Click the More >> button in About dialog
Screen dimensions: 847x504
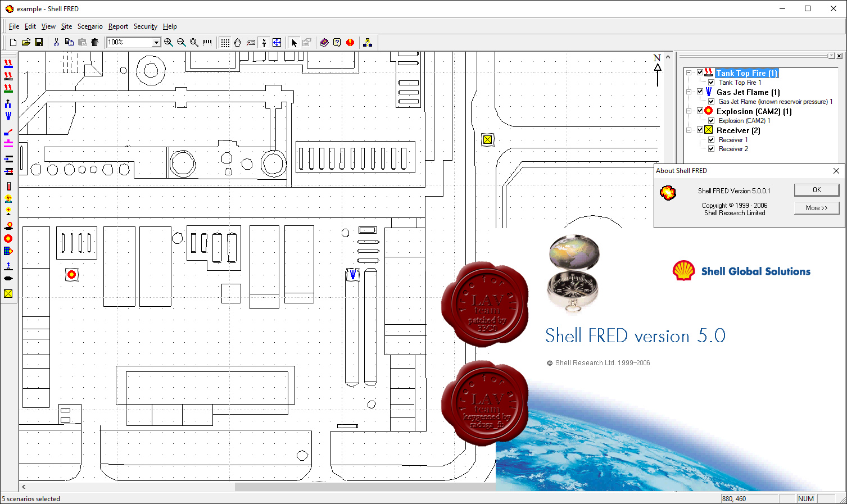point(817,208)
